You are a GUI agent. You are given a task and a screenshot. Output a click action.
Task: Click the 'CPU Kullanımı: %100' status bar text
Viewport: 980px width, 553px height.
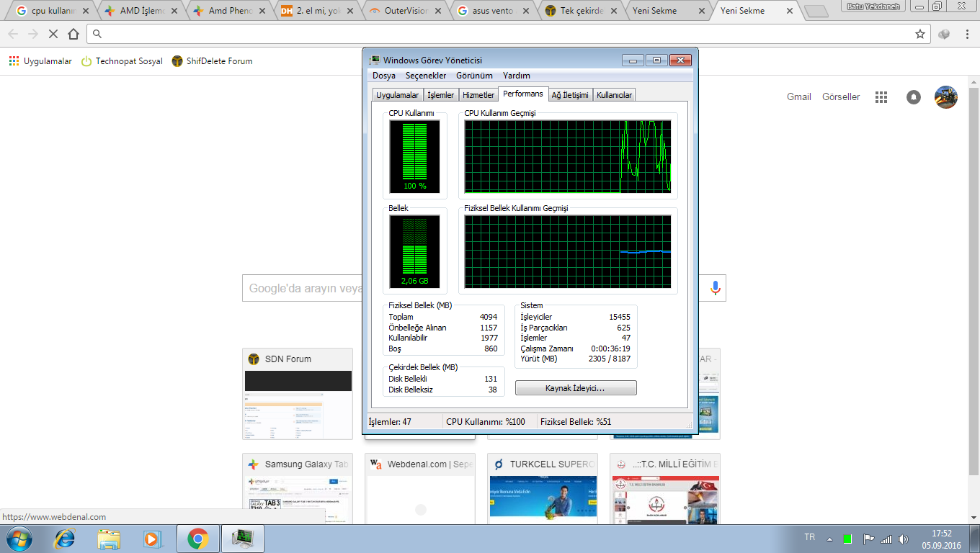pyautogui.click(x=486, y=422)
